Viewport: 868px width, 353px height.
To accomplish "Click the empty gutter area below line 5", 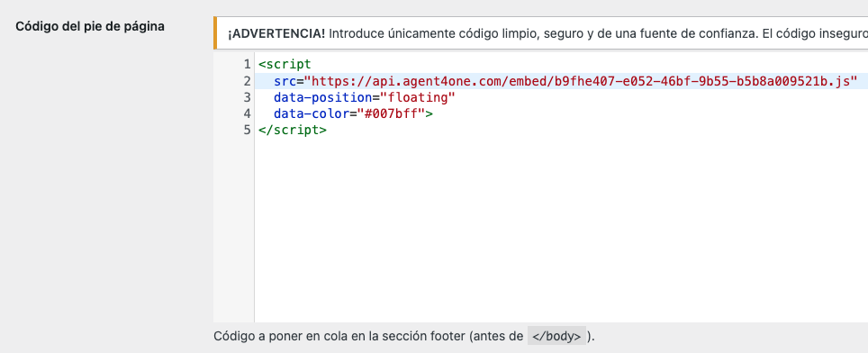I will click(233, 230).
